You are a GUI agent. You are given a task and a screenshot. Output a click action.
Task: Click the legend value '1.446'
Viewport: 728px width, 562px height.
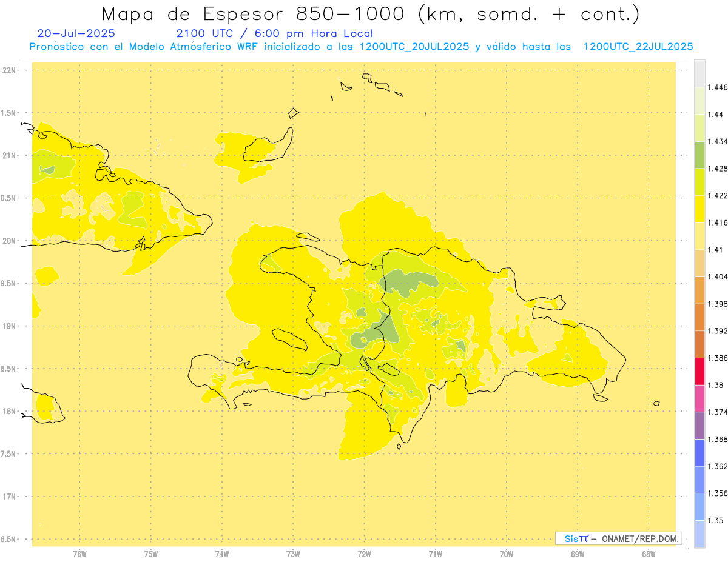pyautogui.click(x=719, y=87)
